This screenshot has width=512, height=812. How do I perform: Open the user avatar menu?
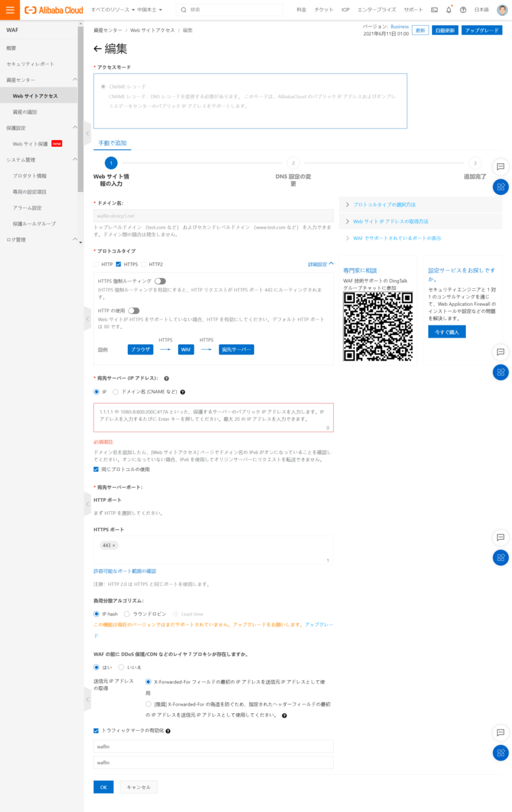(502, 9)
